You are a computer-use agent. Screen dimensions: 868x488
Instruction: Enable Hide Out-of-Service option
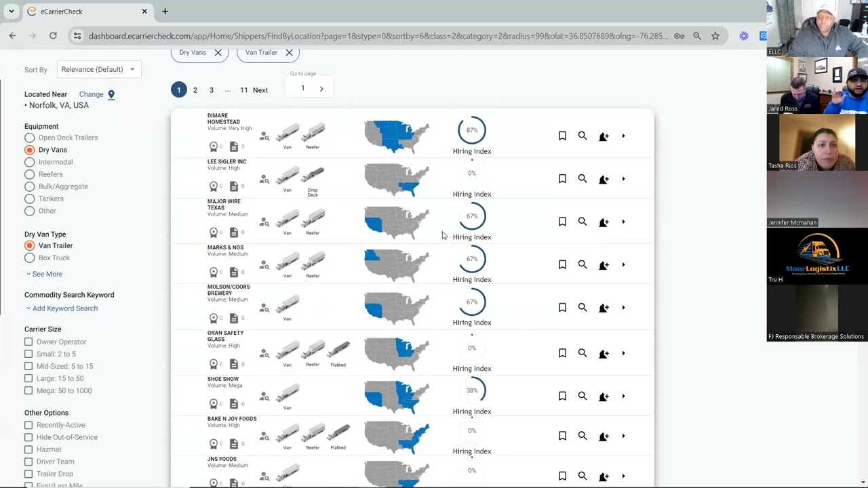(x=28, y=437)
